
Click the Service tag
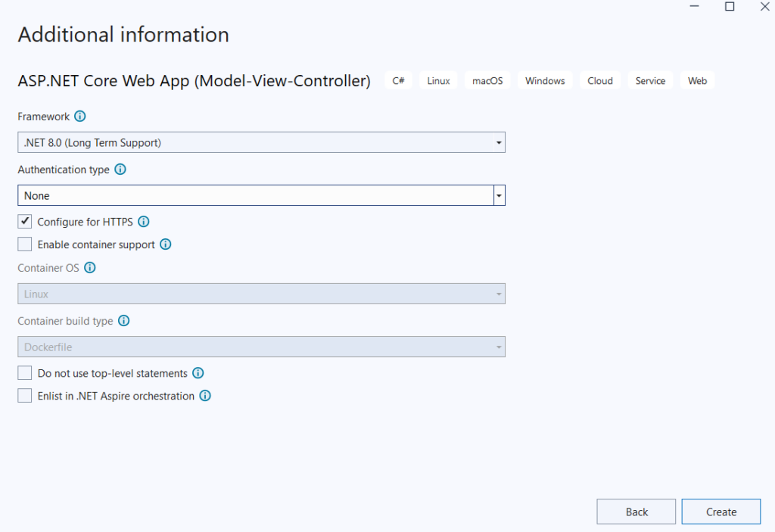[x=650, y=80]
